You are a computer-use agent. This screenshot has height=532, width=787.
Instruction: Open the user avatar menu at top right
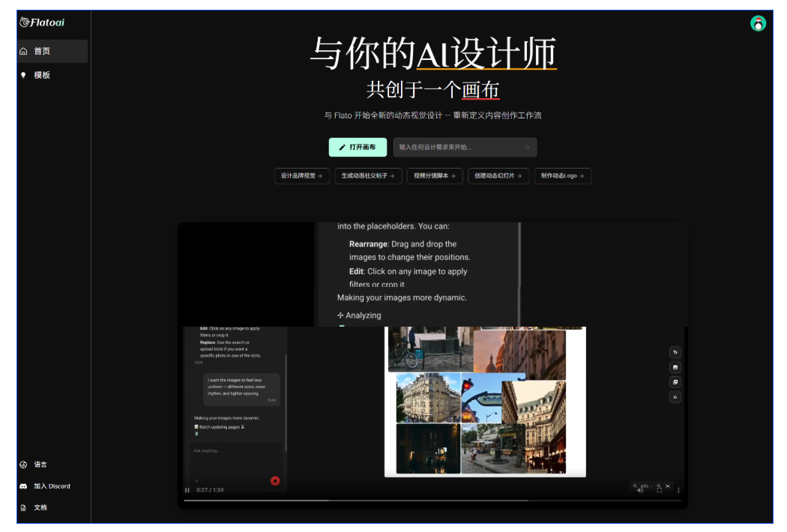coord(759,23)
